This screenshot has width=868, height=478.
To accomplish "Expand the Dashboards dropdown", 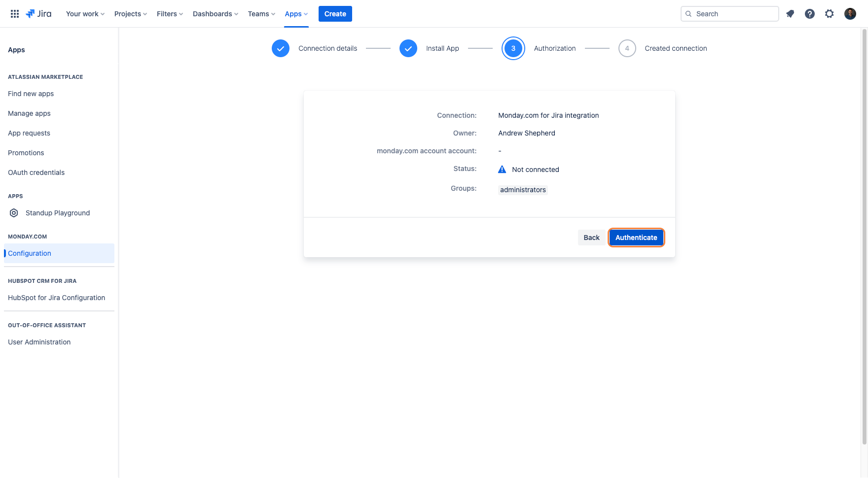I will pyautogui.click(x=216, y=14).
